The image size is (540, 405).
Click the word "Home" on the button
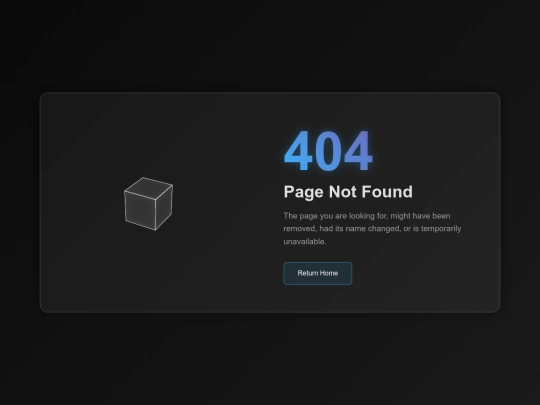coord(329,273)
